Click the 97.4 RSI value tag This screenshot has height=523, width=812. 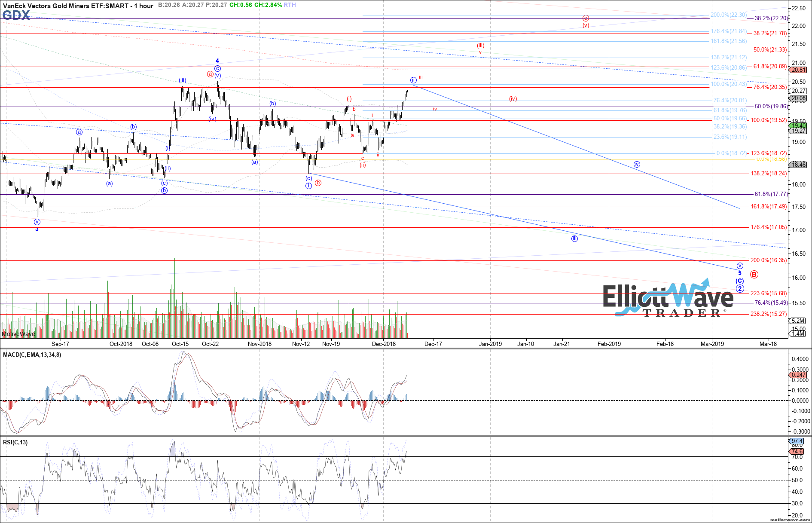coord(797,441)
